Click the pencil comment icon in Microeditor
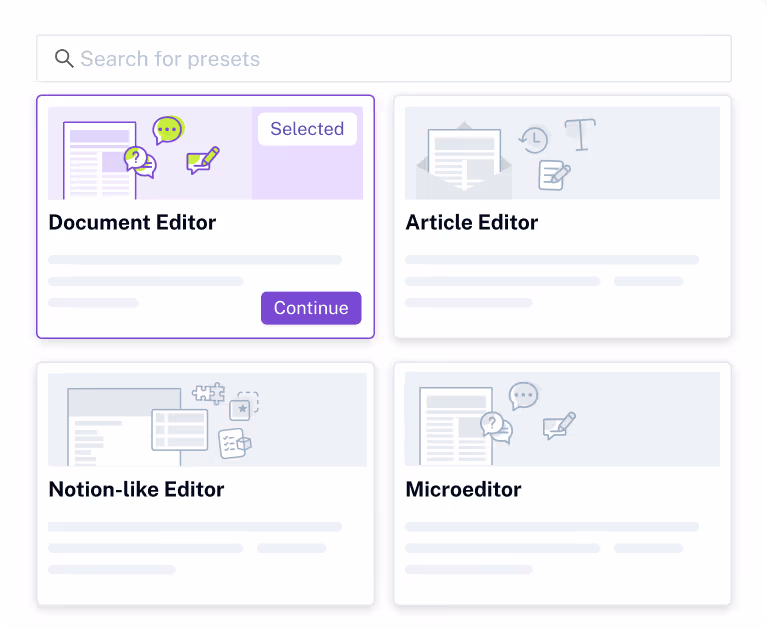 pyautogui.click(x=559, y=426)
